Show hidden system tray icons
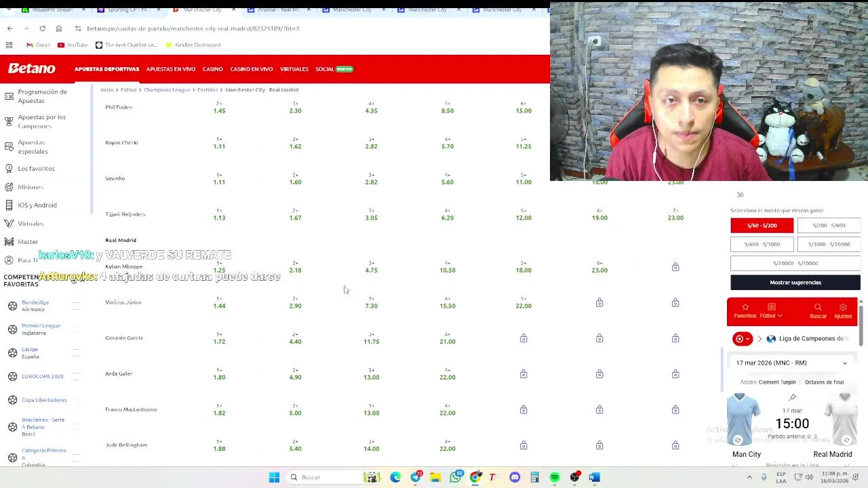The height and width of the screenshot is (488, 868). tap(749, 477)
